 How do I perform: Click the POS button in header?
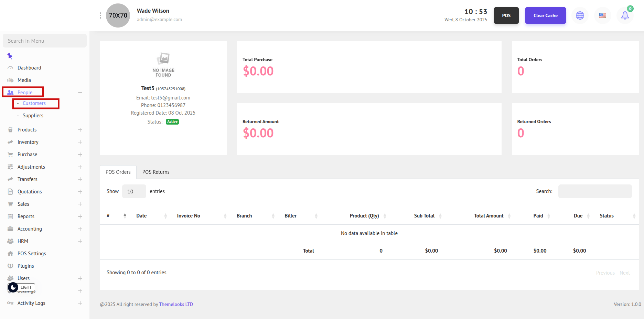(x=506, y=15)
